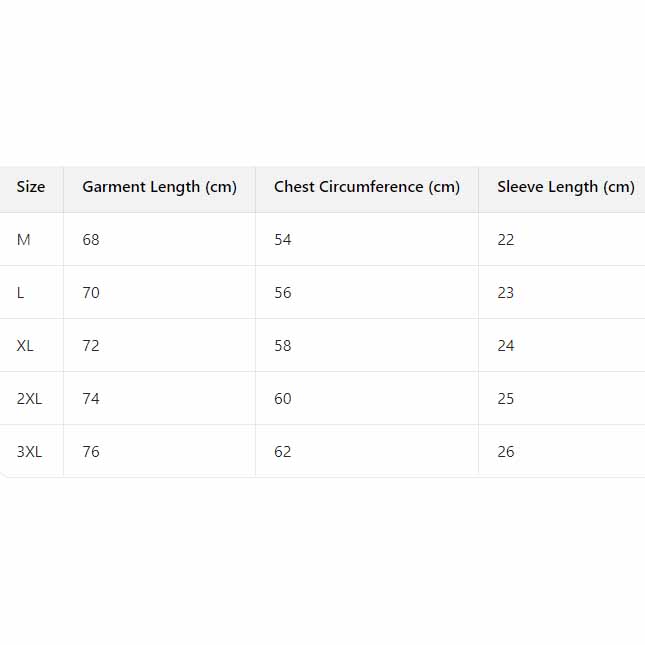
Task: Select the 2XL size cell
Action: coord(30,399)
